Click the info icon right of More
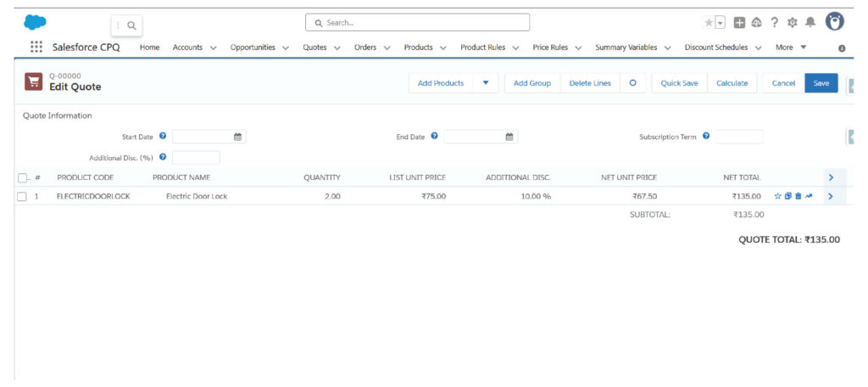 coord(842,48)
